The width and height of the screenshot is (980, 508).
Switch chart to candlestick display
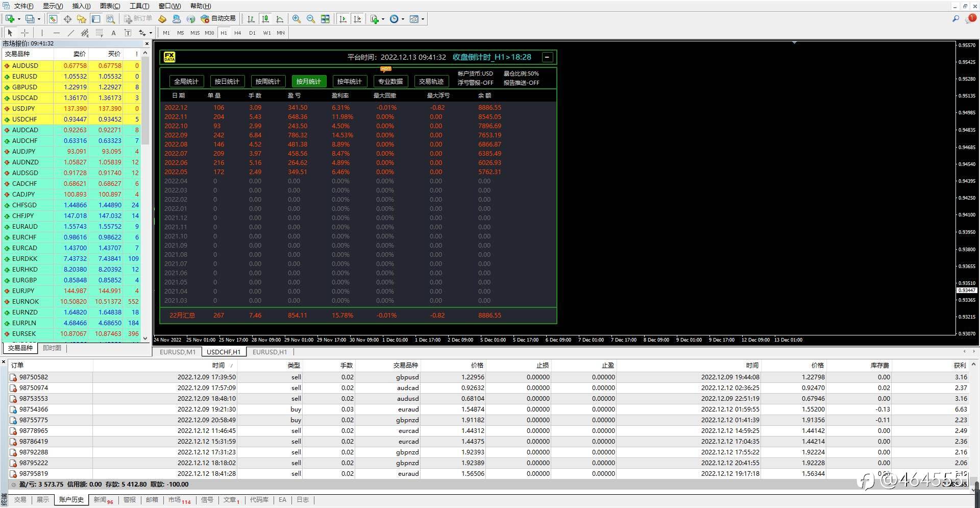(x=265, y=19)
